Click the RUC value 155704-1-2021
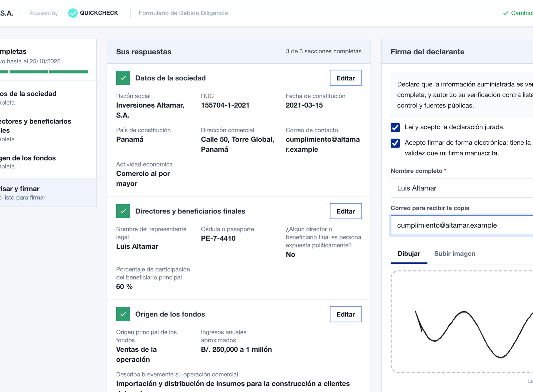 click(x=225, y=105)
